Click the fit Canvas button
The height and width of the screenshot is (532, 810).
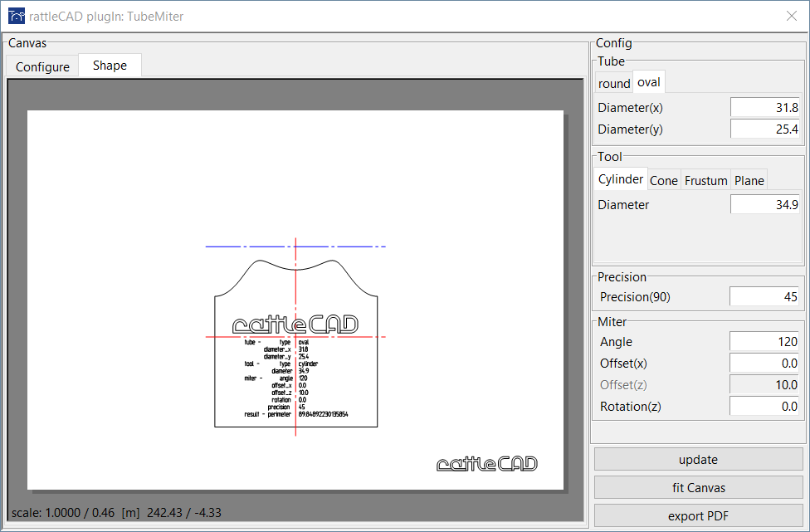[699, 487]
